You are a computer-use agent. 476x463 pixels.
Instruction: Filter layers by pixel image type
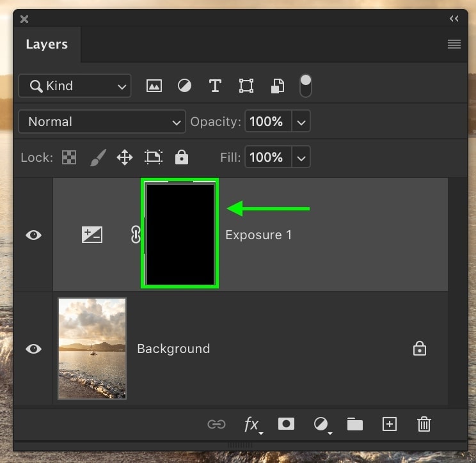pyautogui.click(x=154, y=86)
